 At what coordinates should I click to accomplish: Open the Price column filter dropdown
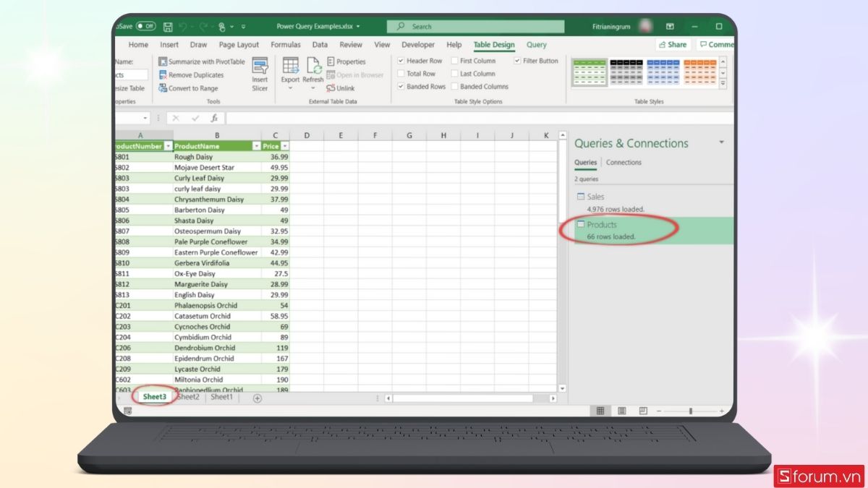(284, 146)
